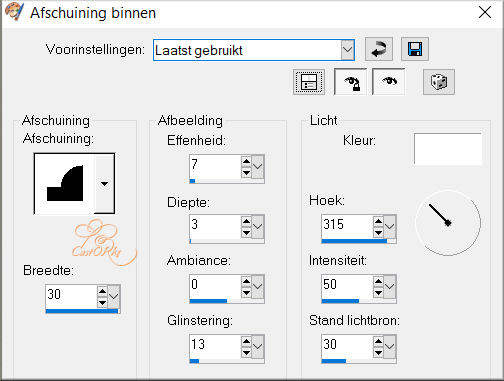Click the Hoek angle dial control
Viewport: 504px width, 381px height.
(448, 223)
